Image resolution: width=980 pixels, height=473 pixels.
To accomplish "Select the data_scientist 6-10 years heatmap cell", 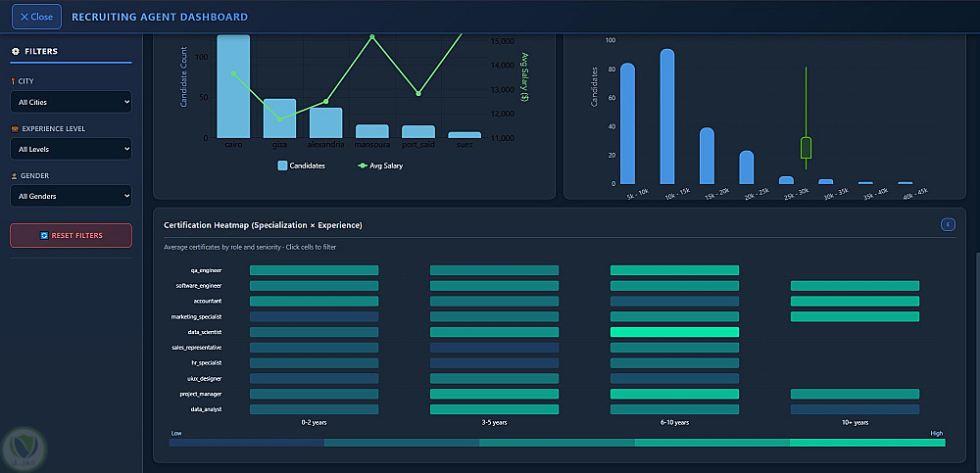I will [674, 332].
